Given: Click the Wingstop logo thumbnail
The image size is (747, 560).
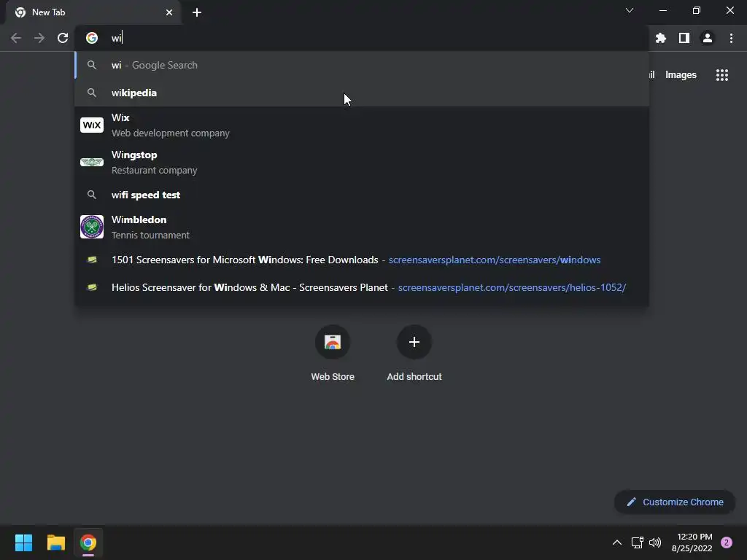Looking at the screenshot, I should (x=92, y=163).
